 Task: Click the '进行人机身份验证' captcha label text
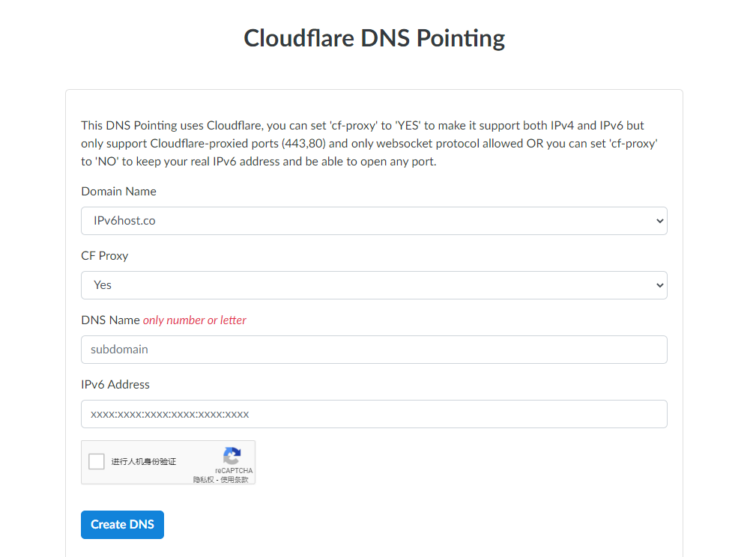coord(144,462)
